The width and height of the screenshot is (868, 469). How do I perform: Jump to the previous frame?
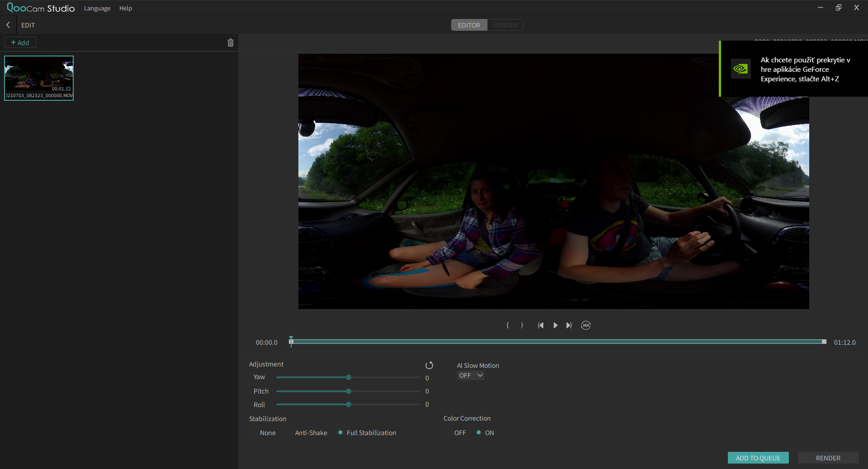(541, 325)
